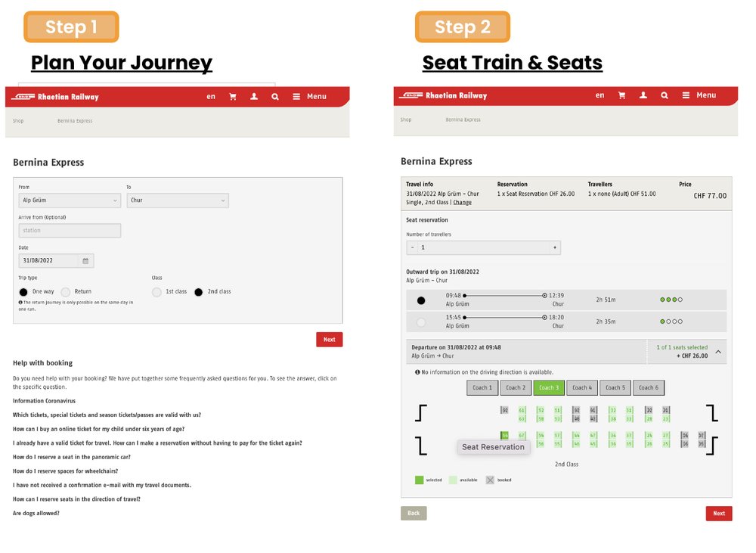Open the shopping cart icon
The image size is (756, 553).
click(232, 96)
